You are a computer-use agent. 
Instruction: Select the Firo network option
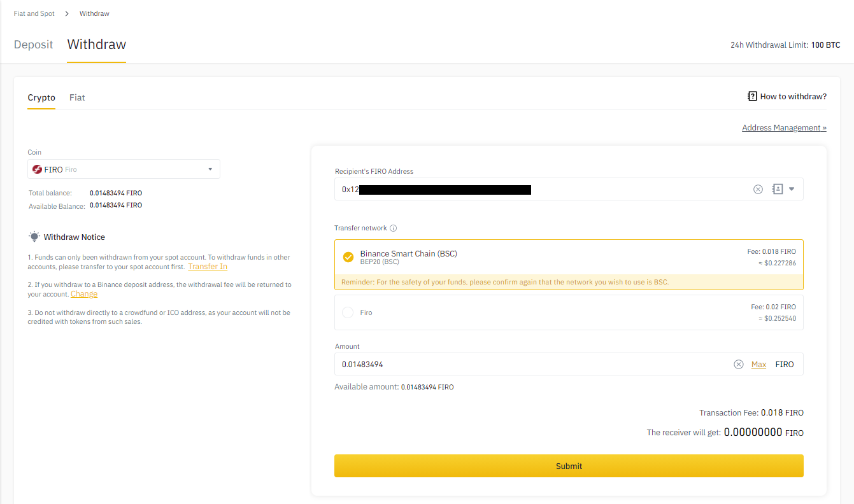click(569, 312)
